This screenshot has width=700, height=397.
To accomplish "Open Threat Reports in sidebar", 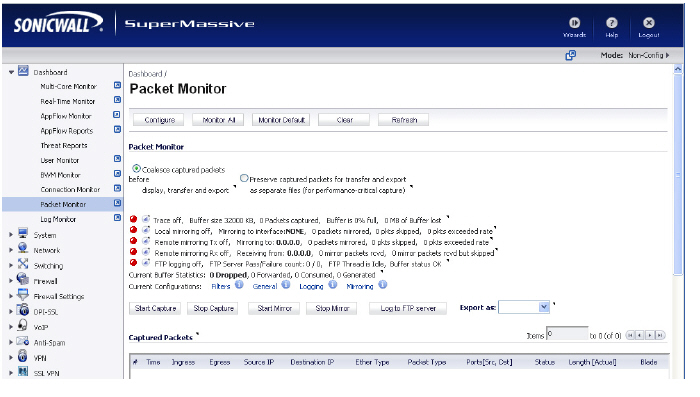I will 64,146.
